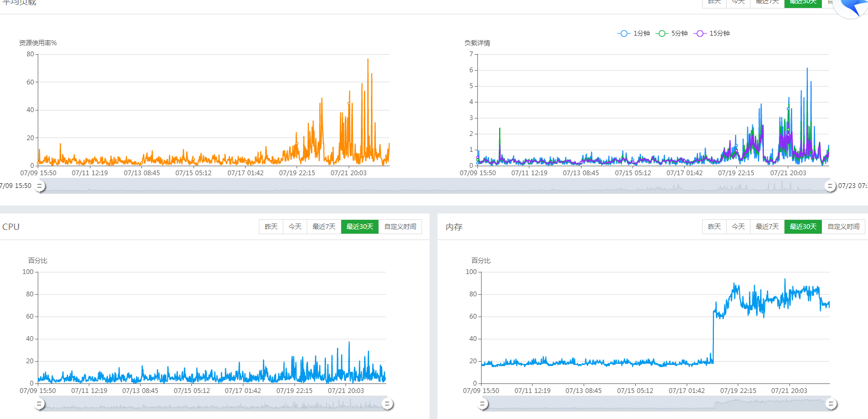
Task: Switch CPU panel to 最近30天
Action: pos(360,227)
